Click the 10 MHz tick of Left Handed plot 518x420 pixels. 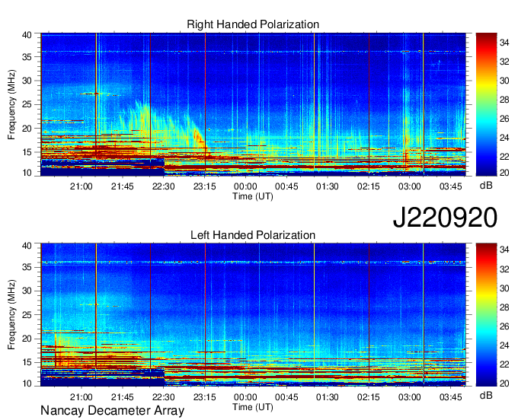point(27,383)
